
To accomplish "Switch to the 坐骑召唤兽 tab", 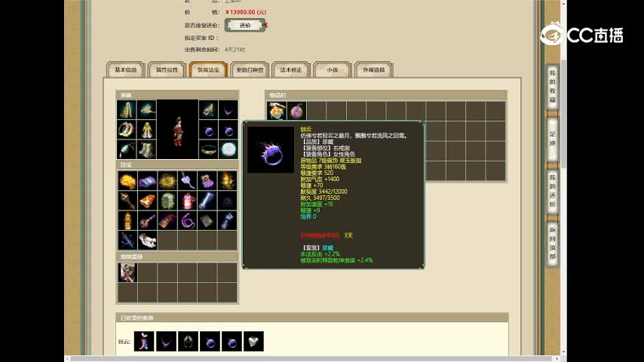I will (x=250, y=70).
